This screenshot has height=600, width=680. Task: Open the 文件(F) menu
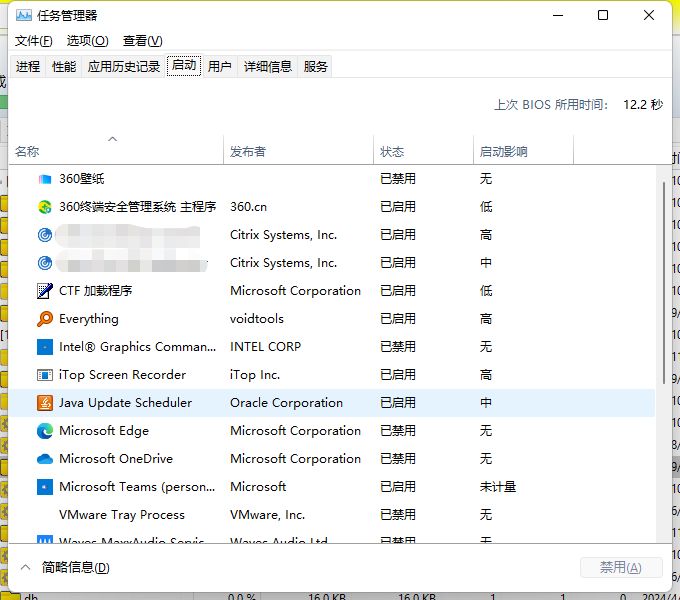pyautogui.click(x=33, y=41)
